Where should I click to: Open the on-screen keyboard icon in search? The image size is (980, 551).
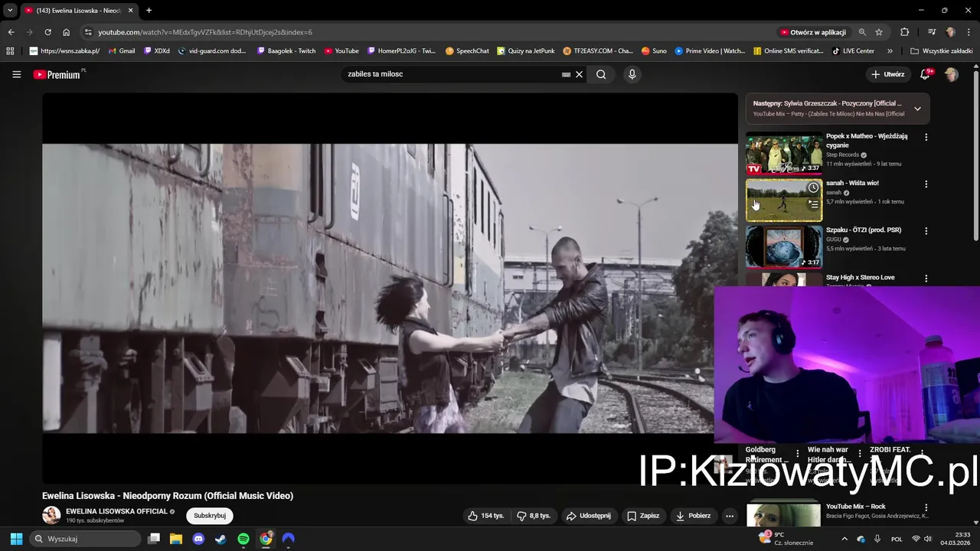point(566,74)
